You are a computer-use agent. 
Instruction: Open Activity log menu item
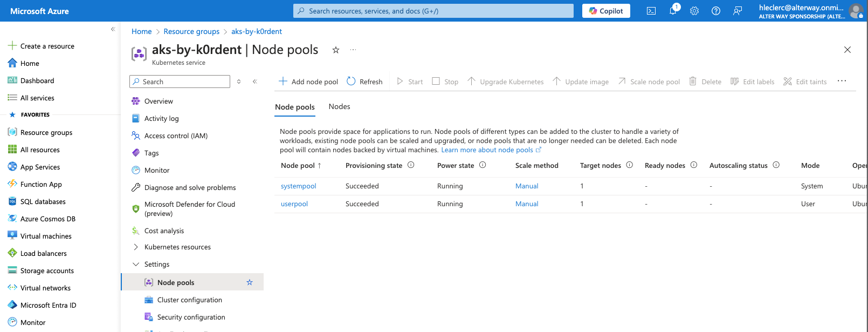[161, 119]
